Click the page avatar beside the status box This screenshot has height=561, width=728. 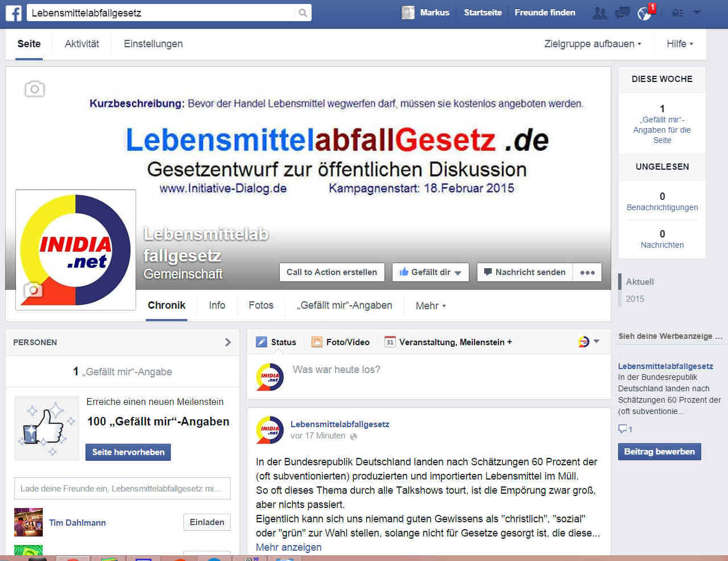270,376
